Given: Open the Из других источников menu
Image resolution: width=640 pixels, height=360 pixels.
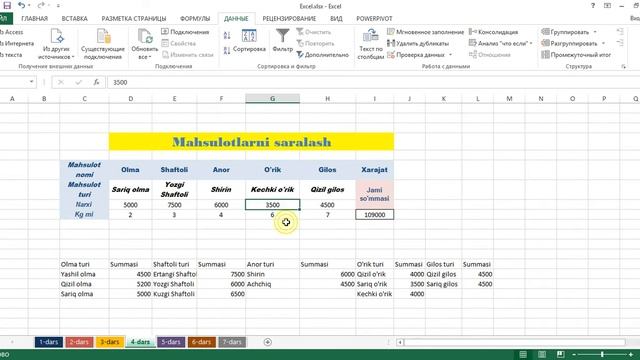Looking at the screenshot, I should coord(56,44).
